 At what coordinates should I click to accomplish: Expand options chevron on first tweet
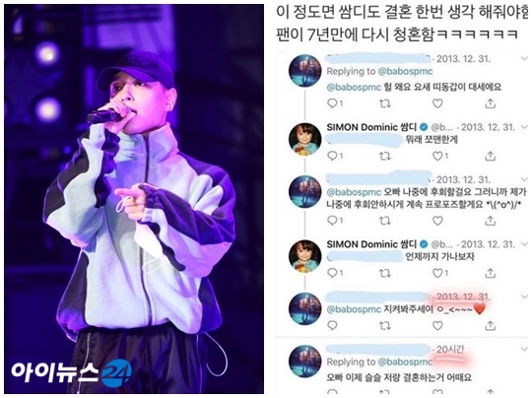(x=524, y=59)
